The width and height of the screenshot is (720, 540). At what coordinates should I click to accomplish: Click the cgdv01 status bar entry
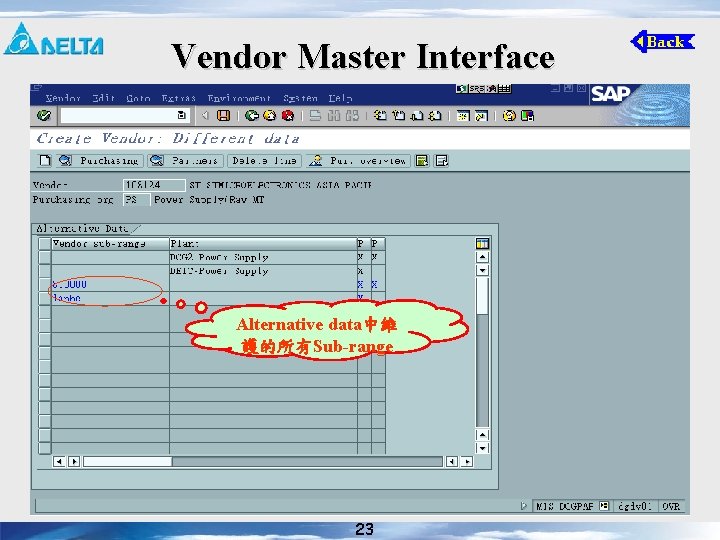[635, 506]
